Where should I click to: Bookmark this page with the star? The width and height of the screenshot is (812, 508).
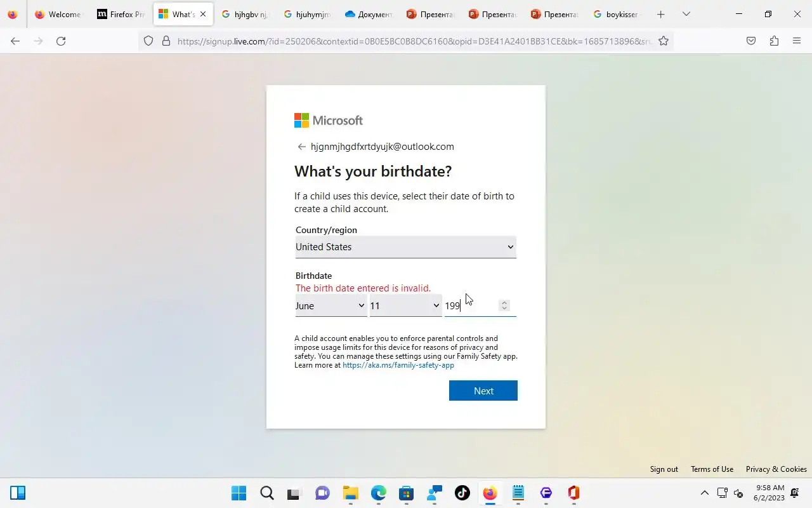pyautogui.click(x=664, y=41)
